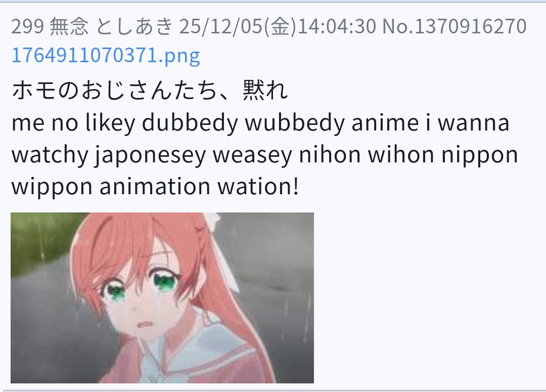Click the green foliage corner of the thumbnail
The height and width of the screenshot is (392, 546).
[x=38, y=240]
